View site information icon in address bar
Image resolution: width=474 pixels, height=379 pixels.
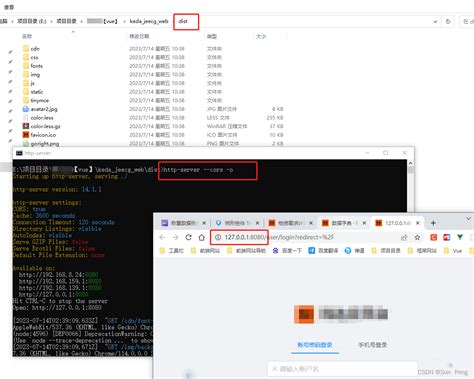(218, 237)
